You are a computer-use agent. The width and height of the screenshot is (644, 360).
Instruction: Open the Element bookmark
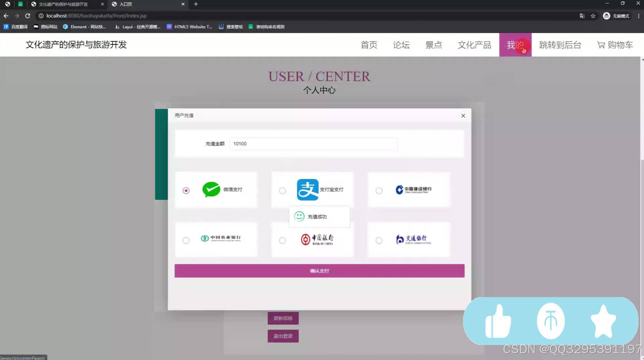(x=85, y=27)
